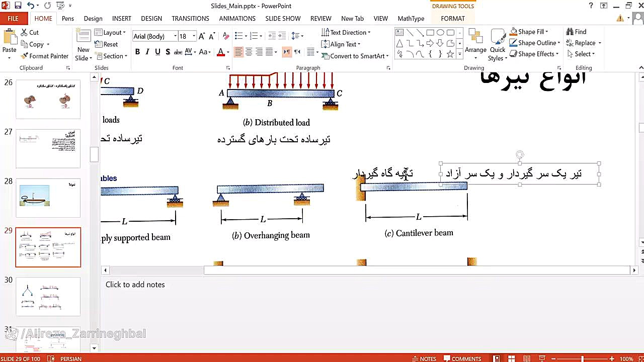Screen dimensions: 644x362
Task: Insert a text box shape from gallery
Action: [x=400, y=33]
